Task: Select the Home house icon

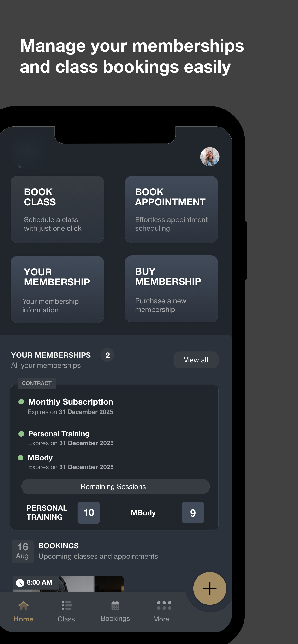Action: pos(24,605)
